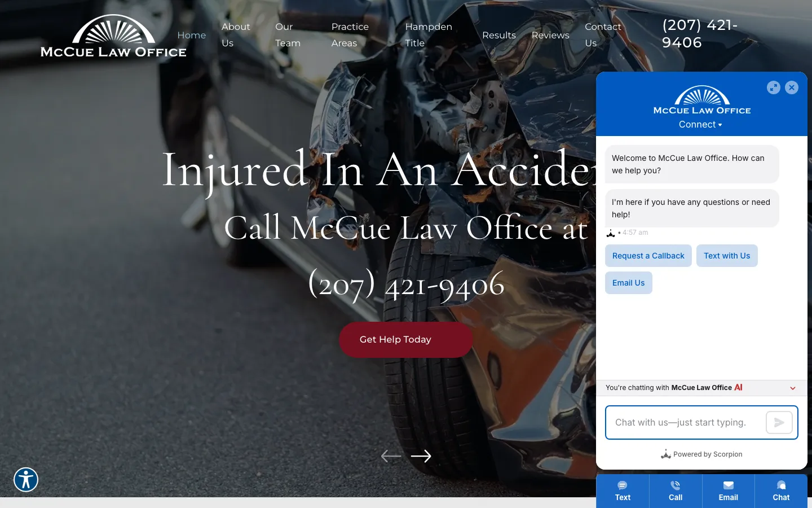Go to the previous hero slide
The height and width of the screenshot is (508, 812).
click(391, 456)
